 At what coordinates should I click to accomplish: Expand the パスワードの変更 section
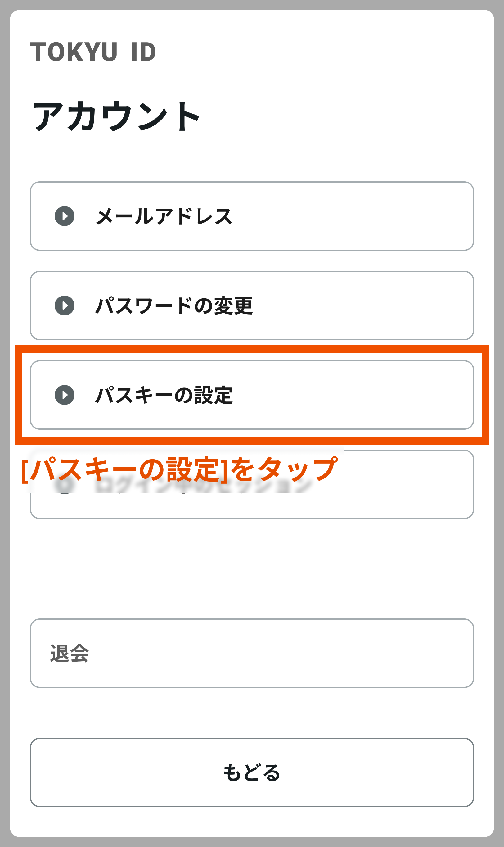coord(252,306)
